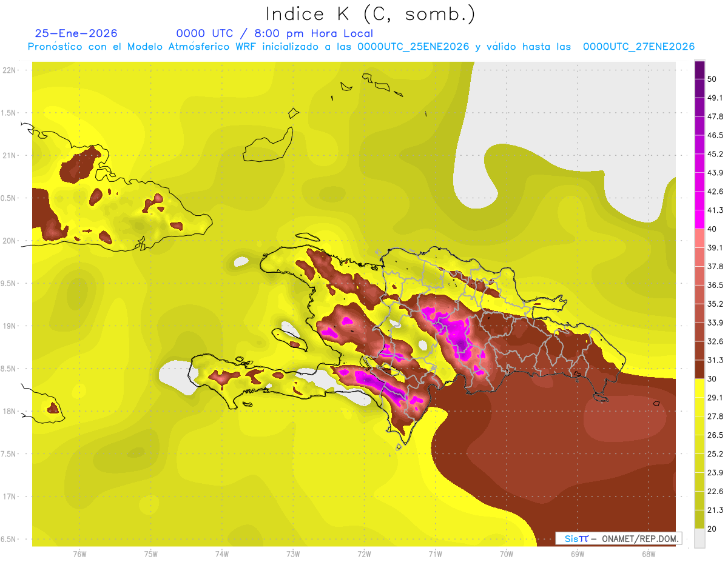Click the longitude label "74W"
This screenshot has height=562, width=728.
pyautogui.click(x=222, y=554)
